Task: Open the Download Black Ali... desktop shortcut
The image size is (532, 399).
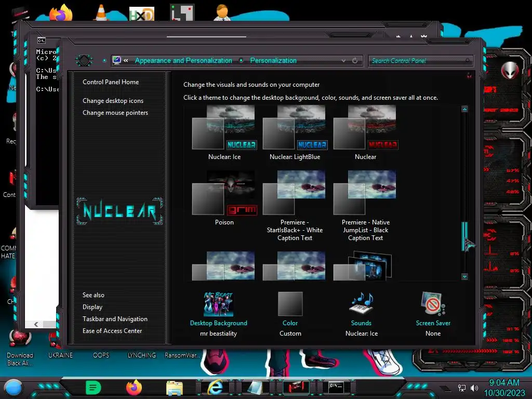Action: (x=20, y=348)
